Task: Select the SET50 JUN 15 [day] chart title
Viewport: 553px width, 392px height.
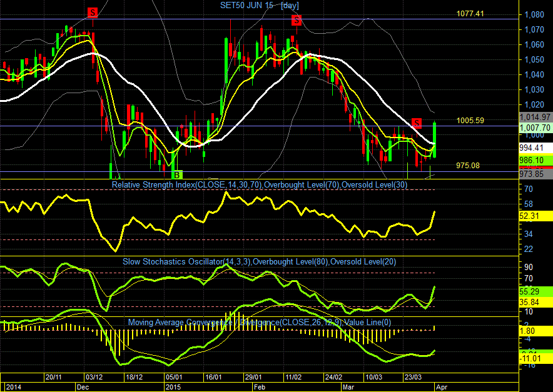Action: pyautogui.click(x=260, y=5)
